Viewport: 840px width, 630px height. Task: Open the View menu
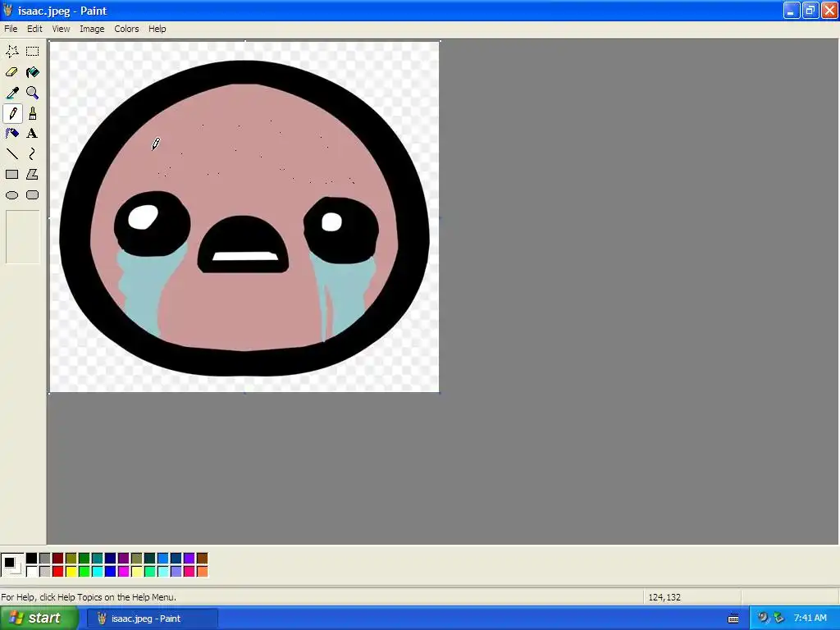click(x=61, y=29)
